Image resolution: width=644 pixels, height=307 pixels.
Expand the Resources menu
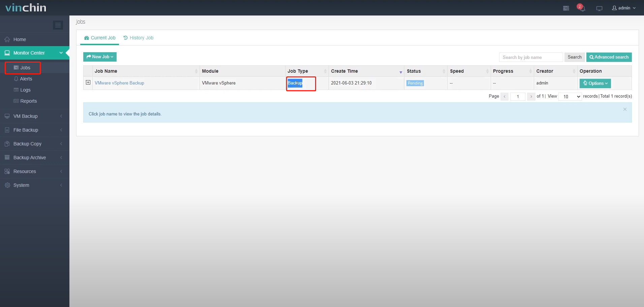[x=35, y=171]
